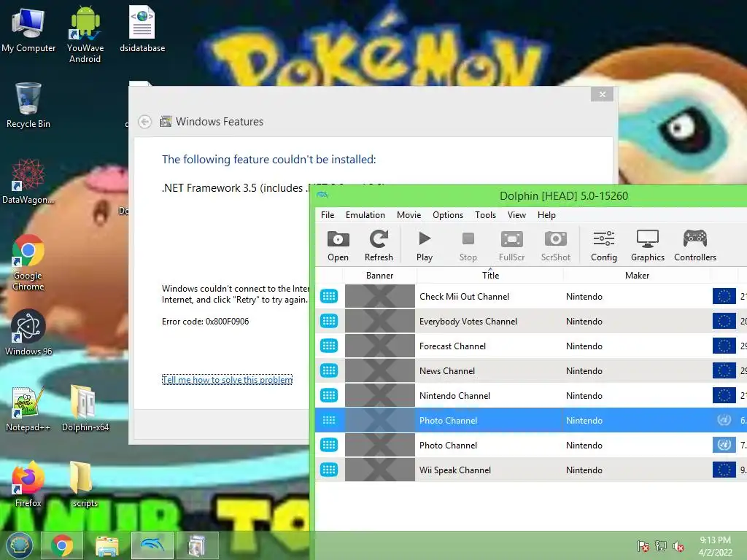Select dsidatabase file on desktop
Image resolution: width=747 pixels, height=560 pixels.
(x=142, y=29)
